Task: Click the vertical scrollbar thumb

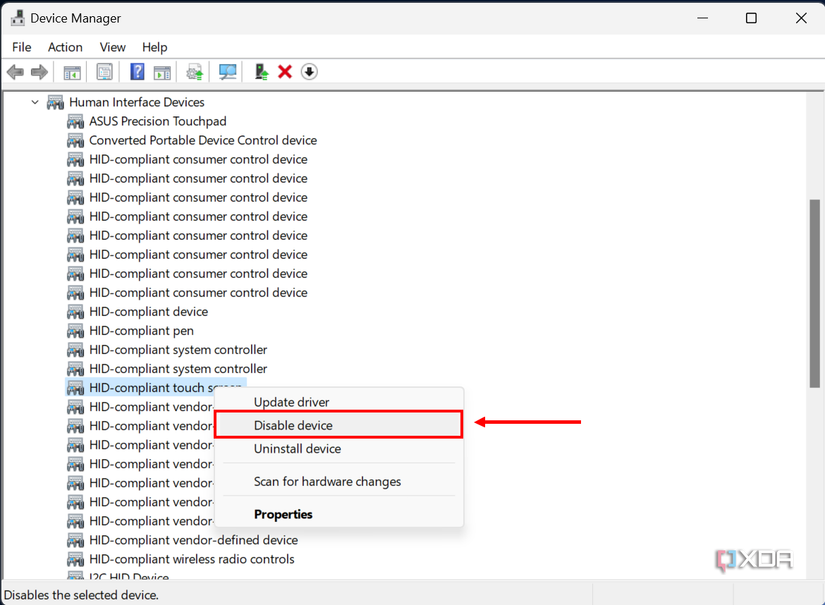Action: (x=814, y=294)
